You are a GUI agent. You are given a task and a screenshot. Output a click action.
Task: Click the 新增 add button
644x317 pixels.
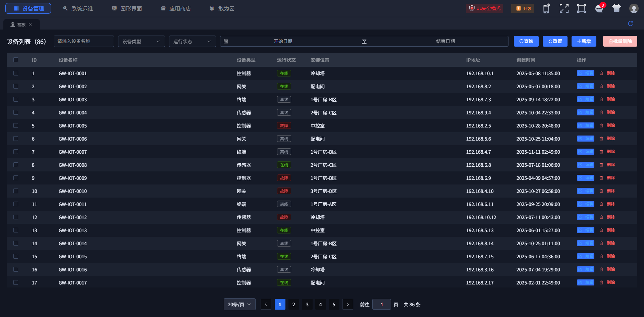pos(584,41)
